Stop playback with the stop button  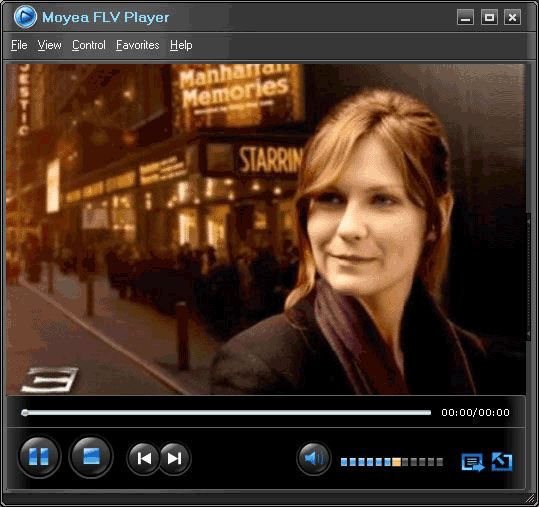point(91,456)
